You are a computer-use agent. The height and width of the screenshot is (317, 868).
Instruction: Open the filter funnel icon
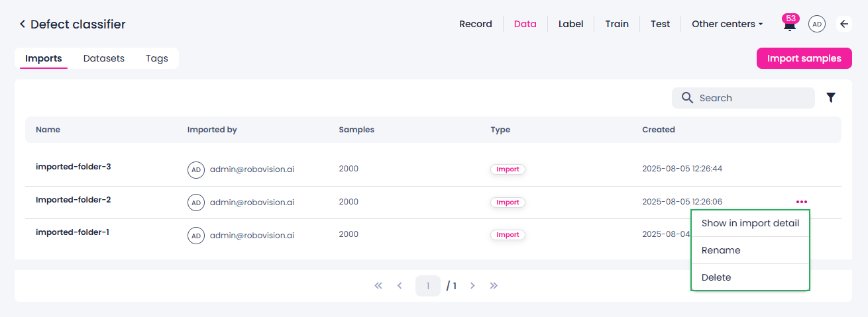click(831, 98)
